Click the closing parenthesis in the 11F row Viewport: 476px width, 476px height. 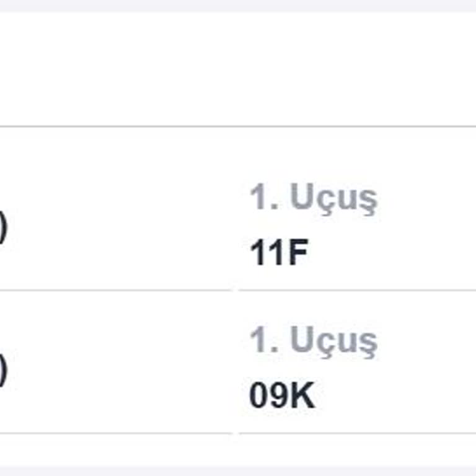point(2,228)
